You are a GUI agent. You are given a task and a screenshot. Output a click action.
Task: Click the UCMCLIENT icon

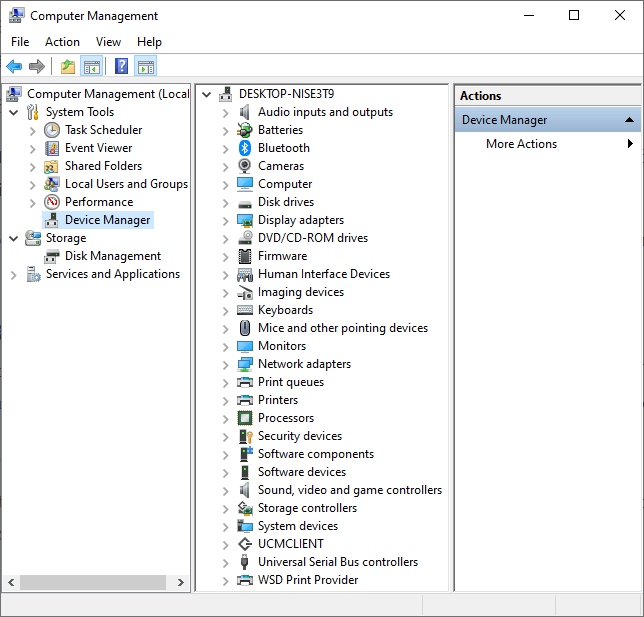(245, 544)
